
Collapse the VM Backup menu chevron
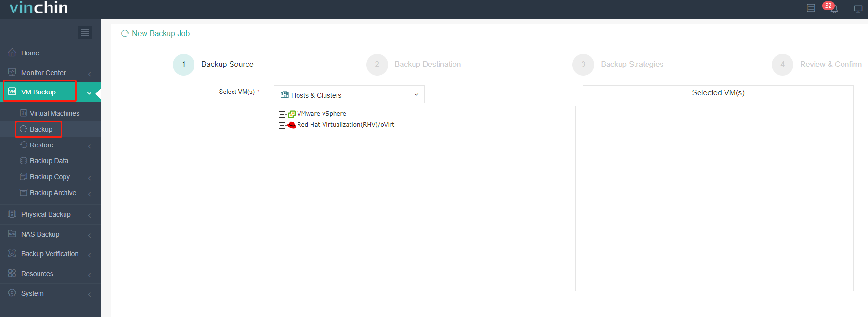[89, 93]
